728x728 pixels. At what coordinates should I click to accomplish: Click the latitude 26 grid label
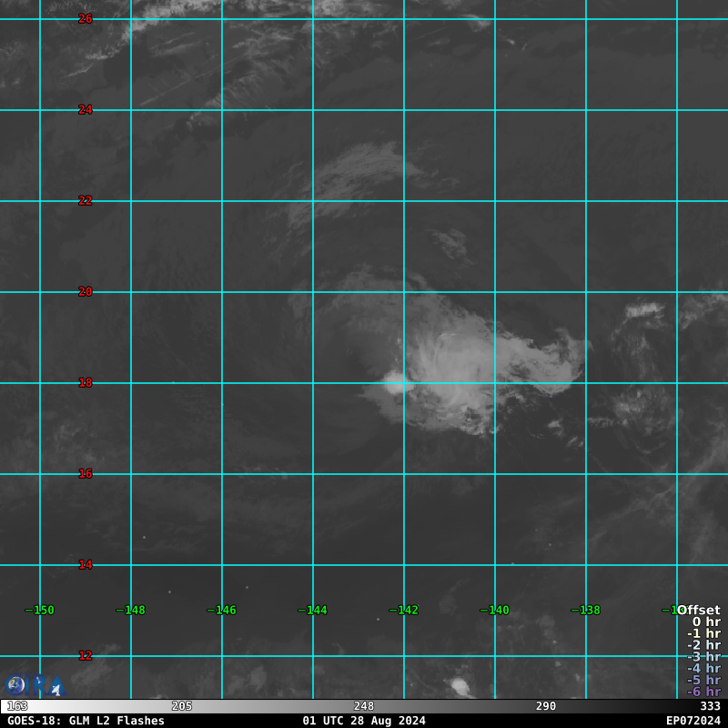point(86,19)
